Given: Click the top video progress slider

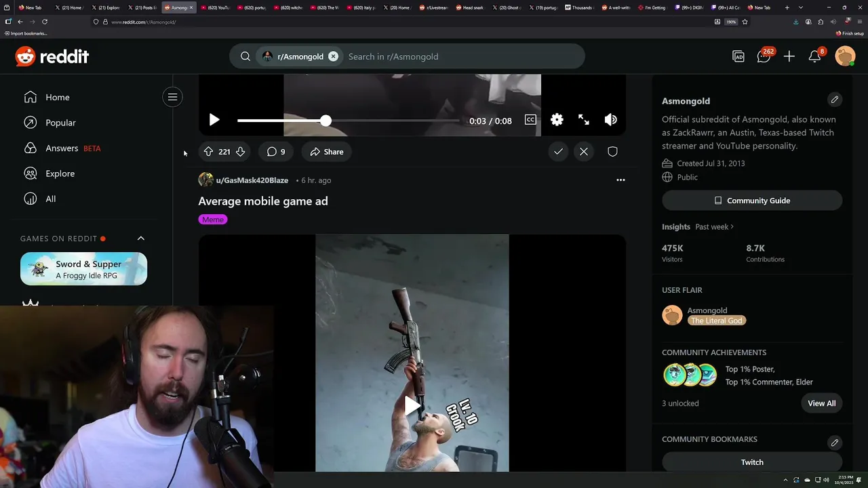Looking at the screenshot, I should 348,121.
